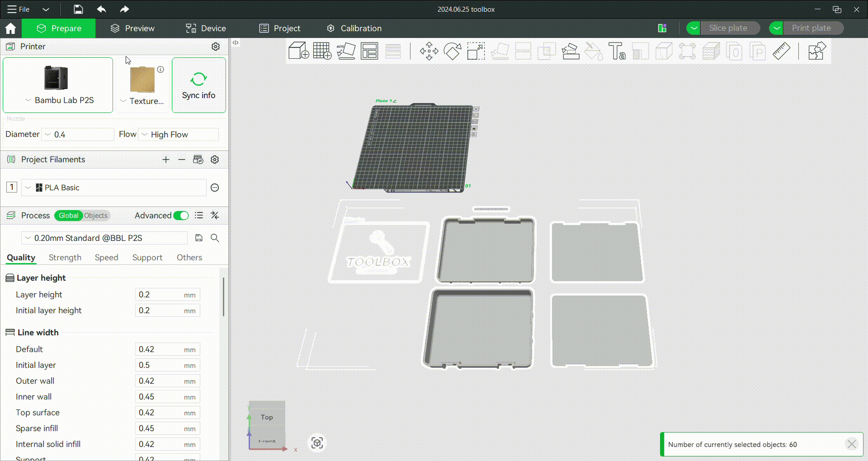The width and height of the screenshot is (868, 461).
Task: Toggle the Advanced settings switch
Action: (181, 216)
